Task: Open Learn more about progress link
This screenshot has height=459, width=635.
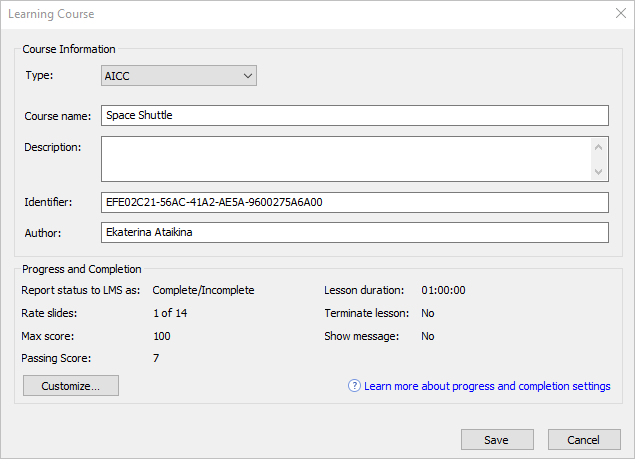Action: pyautogui.click(x=487, y=386)
